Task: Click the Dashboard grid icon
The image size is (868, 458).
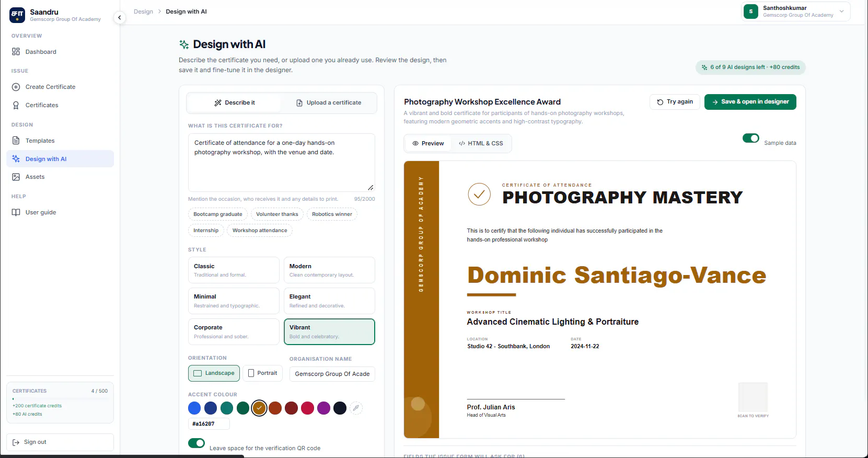Action: pyautogui.click(x=16, y=52)
